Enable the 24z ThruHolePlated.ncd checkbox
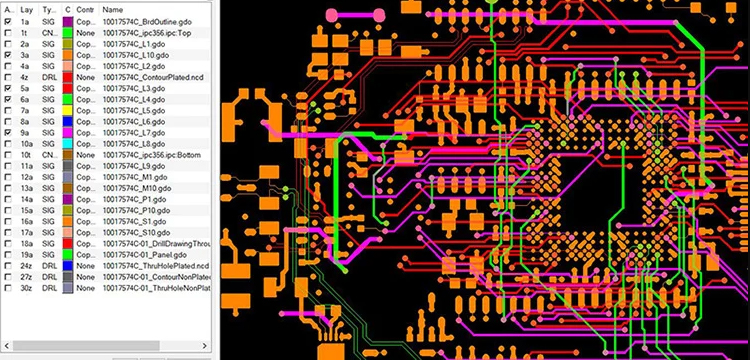The image size is (750, 360). (x=8, y=266)
